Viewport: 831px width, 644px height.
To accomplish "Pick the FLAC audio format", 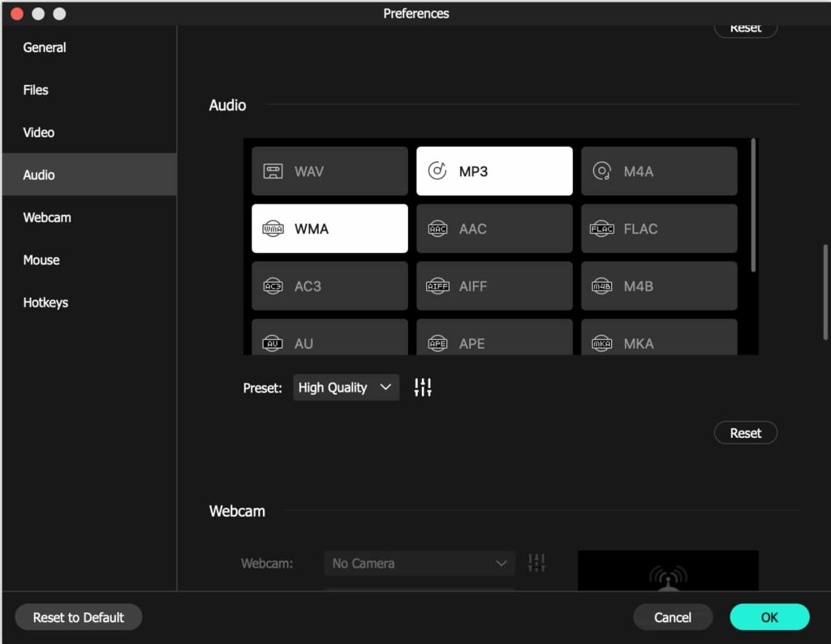I will 658,228.
